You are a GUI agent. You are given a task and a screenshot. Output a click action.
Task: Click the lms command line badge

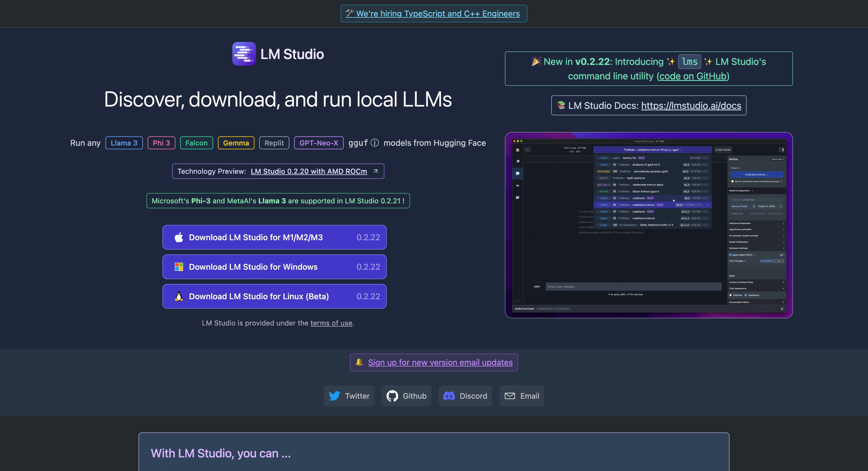(x=689, y=62)
